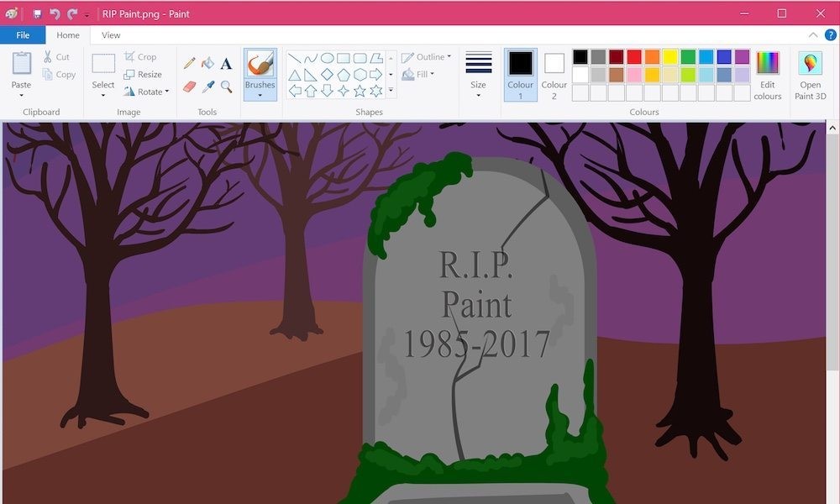Click the Paint app icon in title bar
840x504 pixels.
(12, 13)
